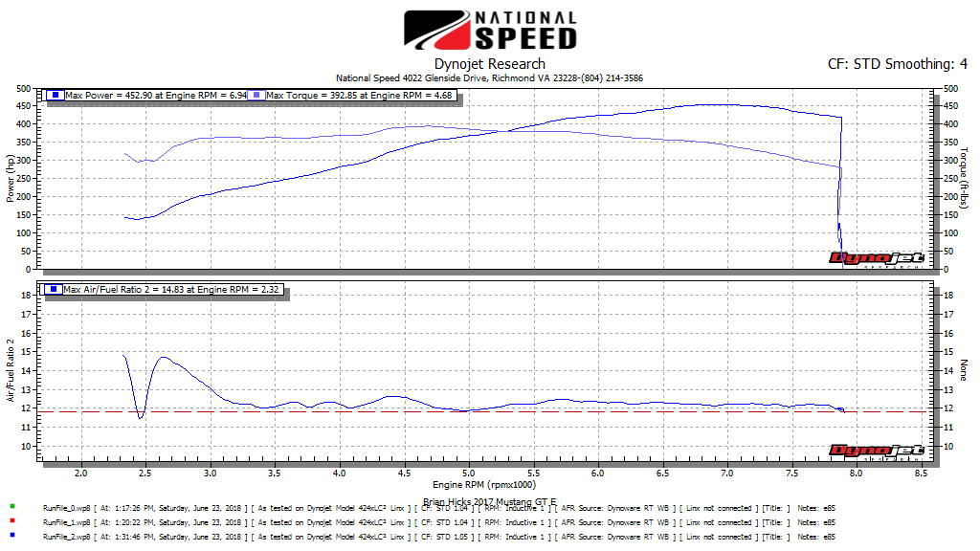The image size is (980, 551).
Task: Click the Dynojet logo in the power chart
Action: tap(877, 258)
